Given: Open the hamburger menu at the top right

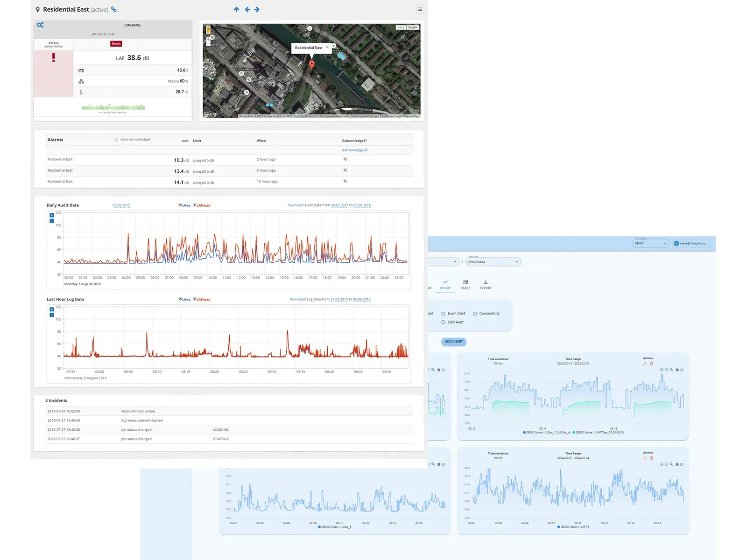Looking at the screenshot, I should pos(420,9).
